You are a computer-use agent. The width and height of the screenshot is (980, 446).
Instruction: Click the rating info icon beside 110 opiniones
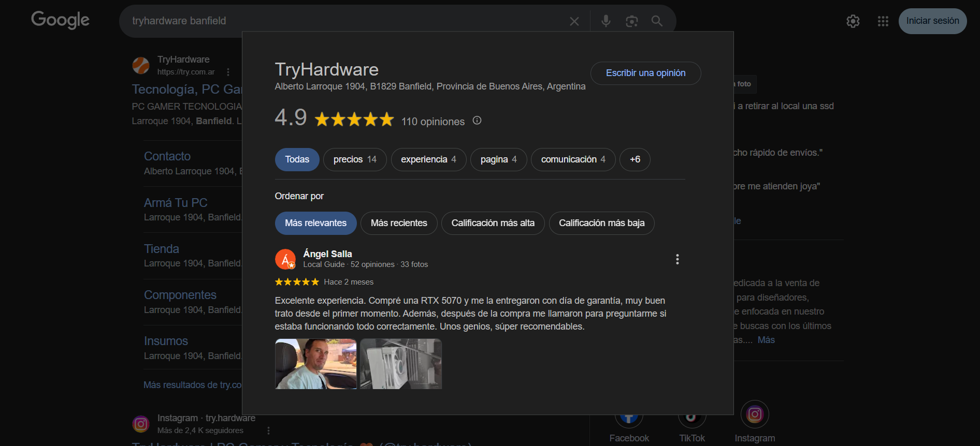477,121
